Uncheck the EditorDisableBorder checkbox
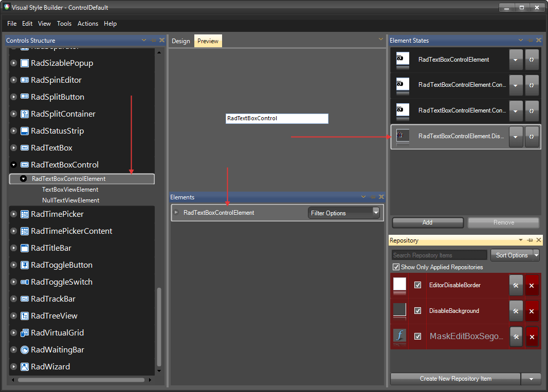Viewport: 548px width, 392px height. (418, 285)
